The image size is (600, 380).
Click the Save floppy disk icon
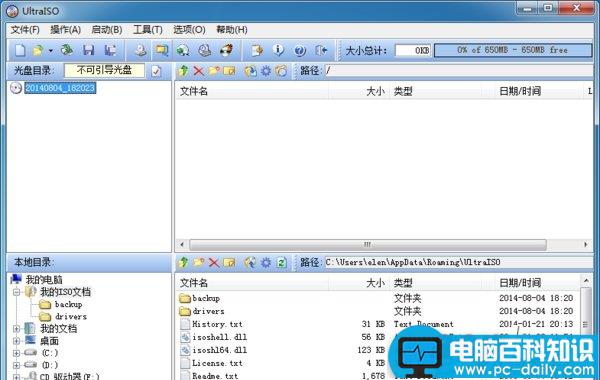click(88, 50)
